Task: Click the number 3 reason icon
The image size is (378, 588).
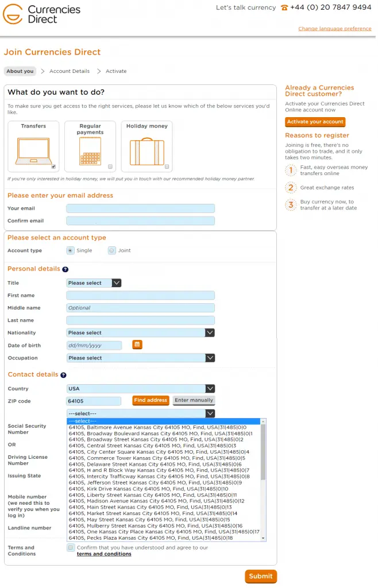Action: (291, 205)
